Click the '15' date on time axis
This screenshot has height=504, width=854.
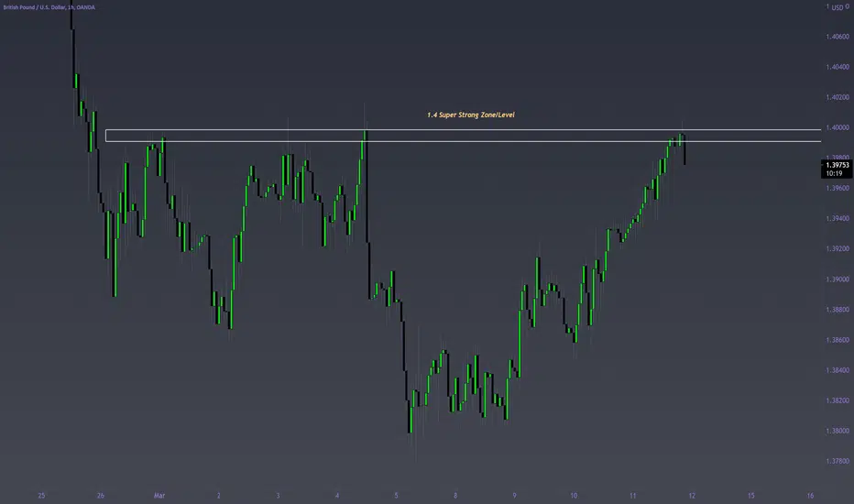751,495
